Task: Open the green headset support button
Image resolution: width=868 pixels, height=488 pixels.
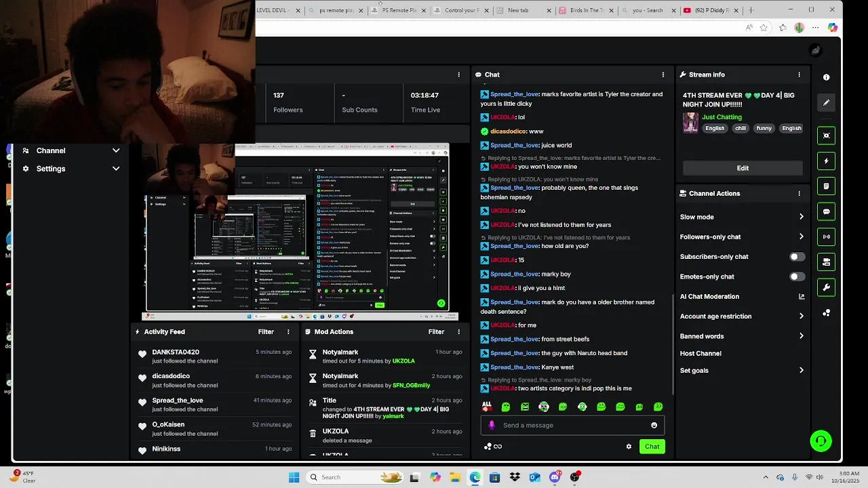Action: click(x=821, y=441)
